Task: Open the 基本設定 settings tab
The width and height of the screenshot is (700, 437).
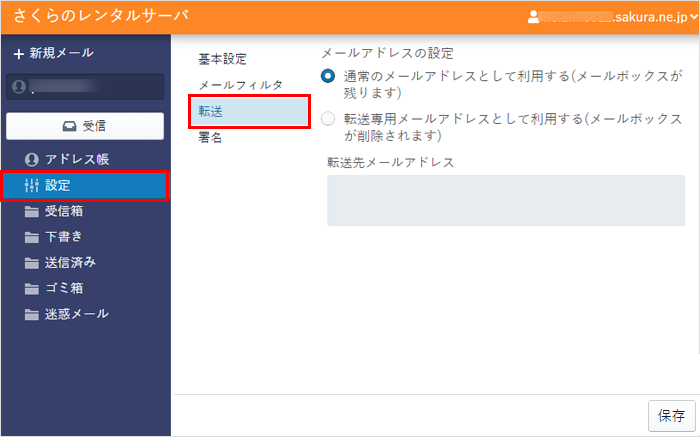Action: point(222,60)
